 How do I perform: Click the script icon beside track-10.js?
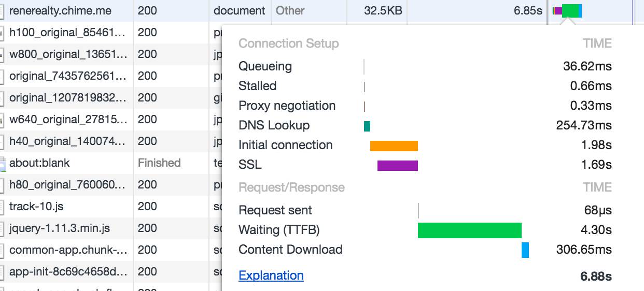(2, 207)
